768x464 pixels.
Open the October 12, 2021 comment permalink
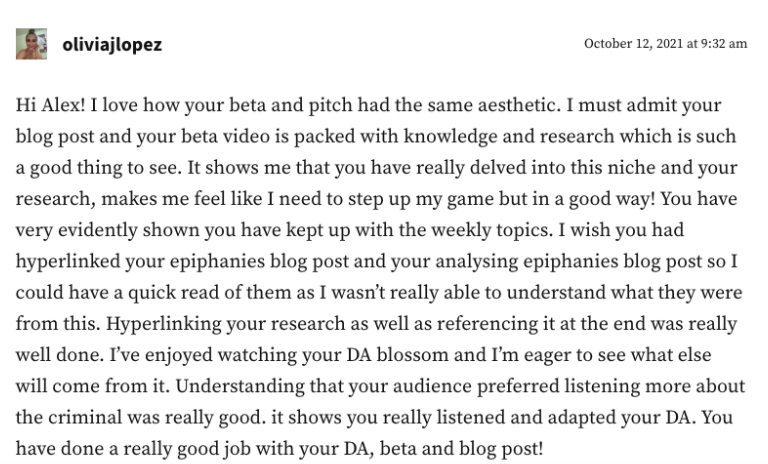click(665, 44)
